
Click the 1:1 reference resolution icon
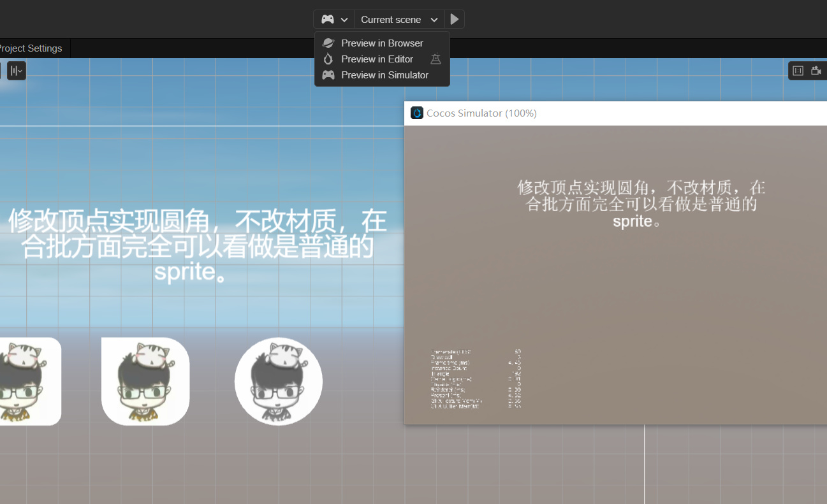coord(798,71)
